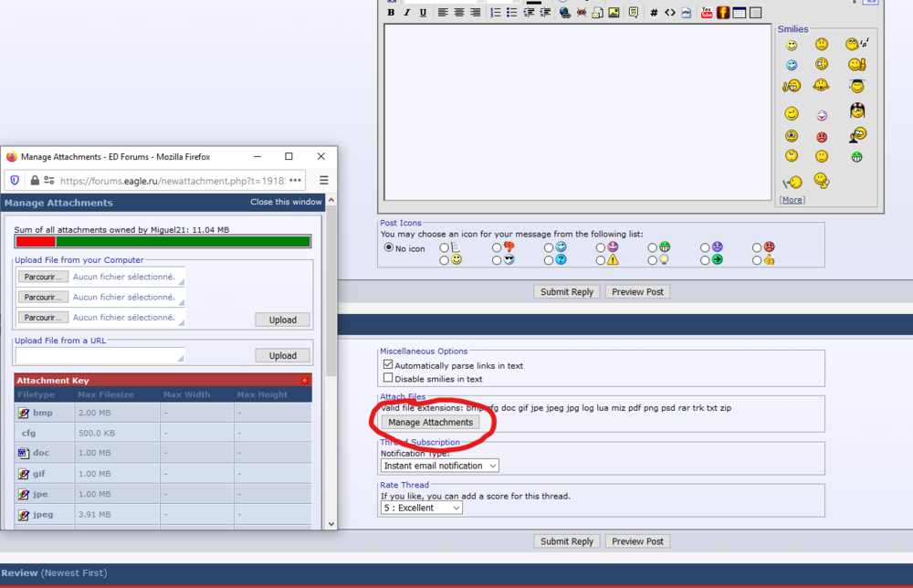Wrap CODE tags with hash icon

pos(654,12)
